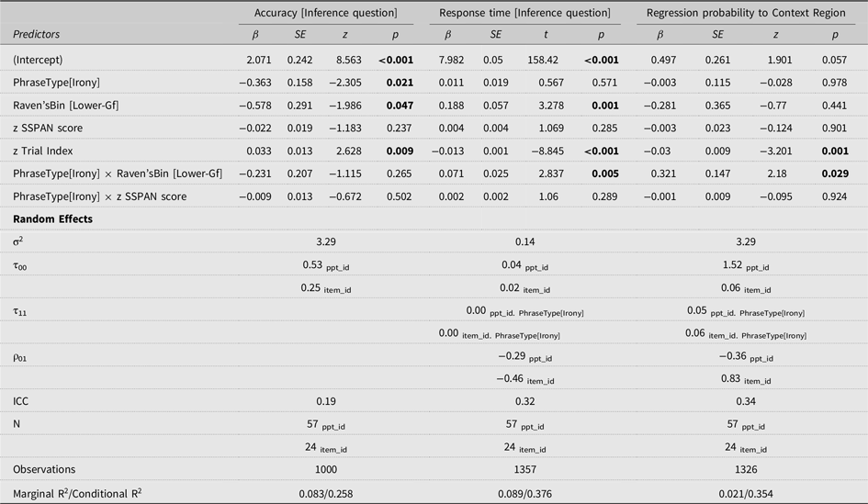Click the R² value 0.021/0.354

746,494
